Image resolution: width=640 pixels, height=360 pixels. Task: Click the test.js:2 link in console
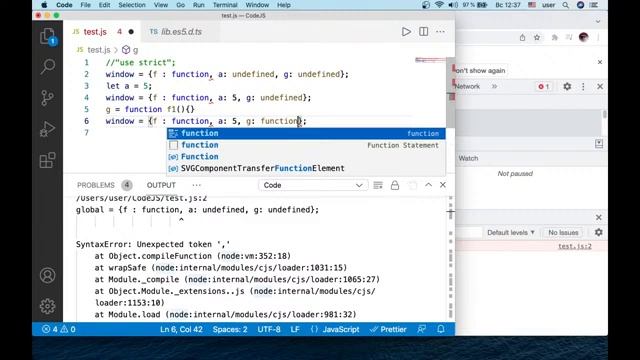tap(575, 246)
